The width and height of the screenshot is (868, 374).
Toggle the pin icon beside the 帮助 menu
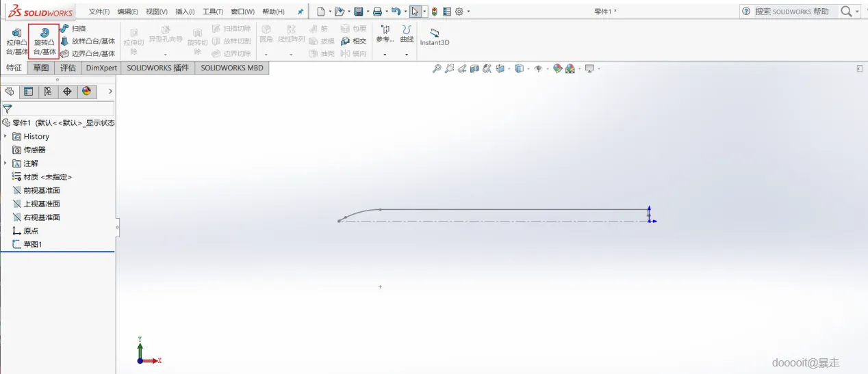click(300, 12)
